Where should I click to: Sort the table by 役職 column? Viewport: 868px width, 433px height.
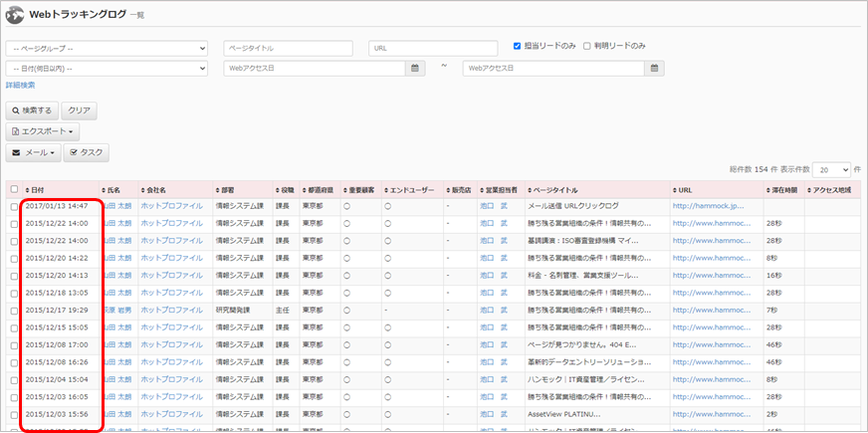click(x=285, y=190)
